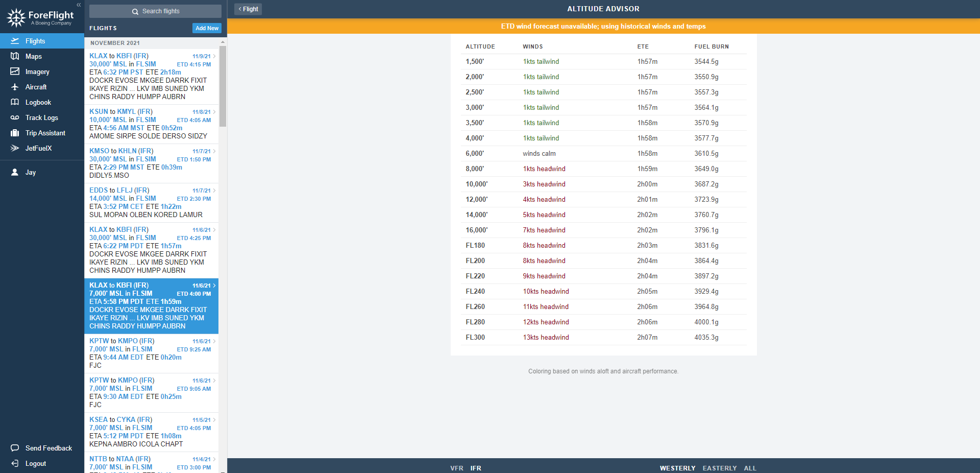Expand KSEA to CYKA flight chevron
The image size is (980, 473).
click(x=214, y=420)
